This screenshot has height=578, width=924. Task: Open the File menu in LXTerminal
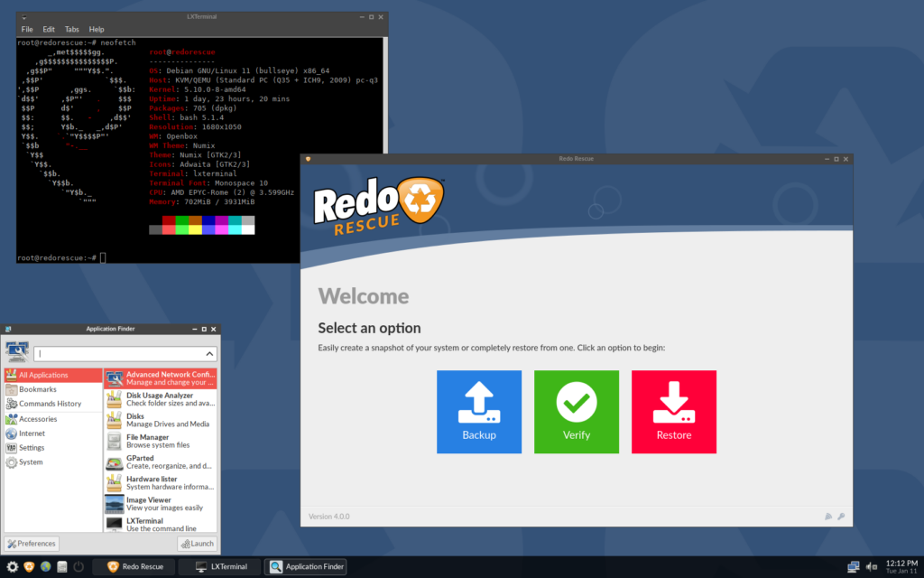coord(27,29)
